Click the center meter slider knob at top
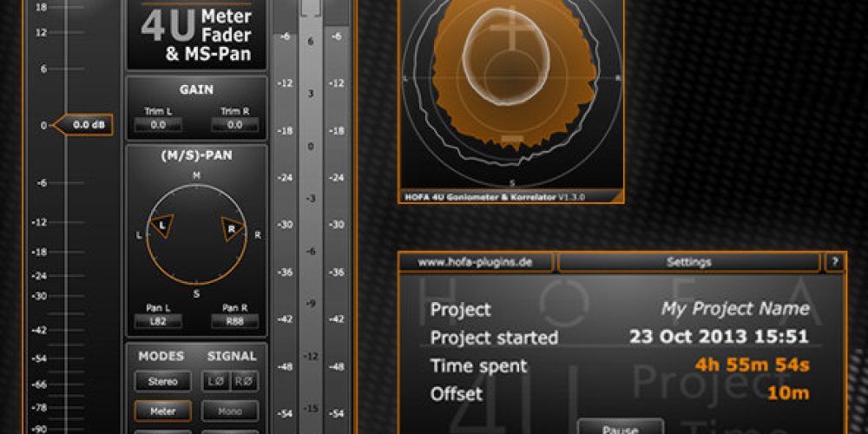Image resolution: width=868 pixels, height=434 pixels. pyautogui.click(x=311, y=8)
